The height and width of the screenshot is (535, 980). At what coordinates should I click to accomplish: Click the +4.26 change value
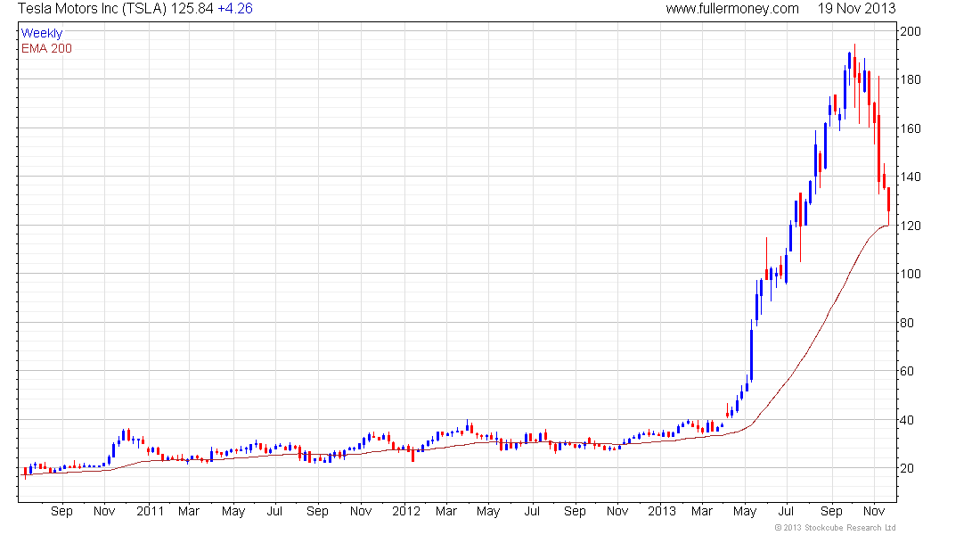[x=235, y=9]
